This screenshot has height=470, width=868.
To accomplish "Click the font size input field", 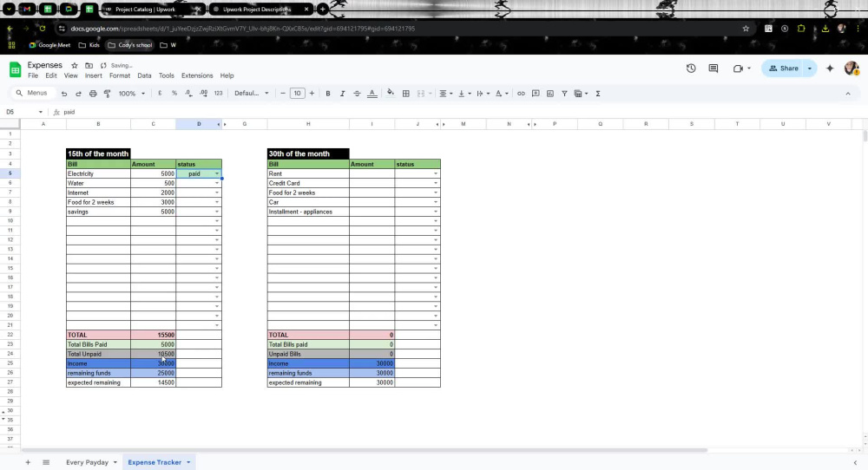I will point(297,94).
